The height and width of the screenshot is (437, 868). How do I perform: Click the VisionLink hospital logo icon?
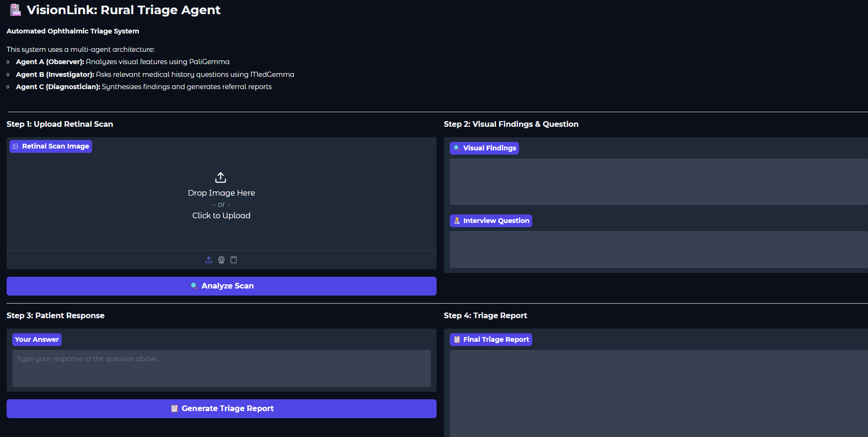tap(15, 10)
